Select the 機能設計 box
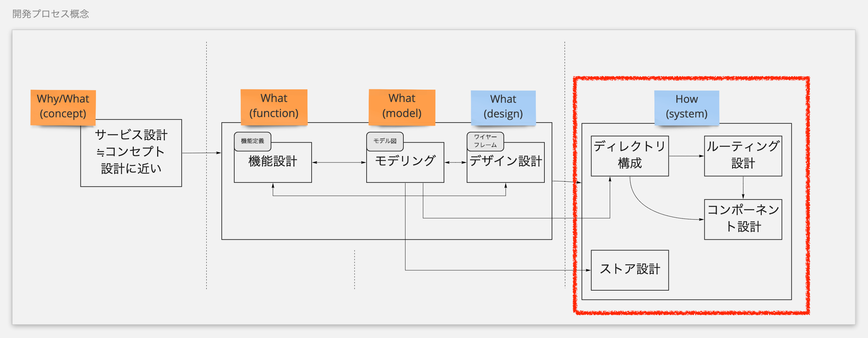Image resolution: width=868 pixels, height=338 pixels. point(273,166)
